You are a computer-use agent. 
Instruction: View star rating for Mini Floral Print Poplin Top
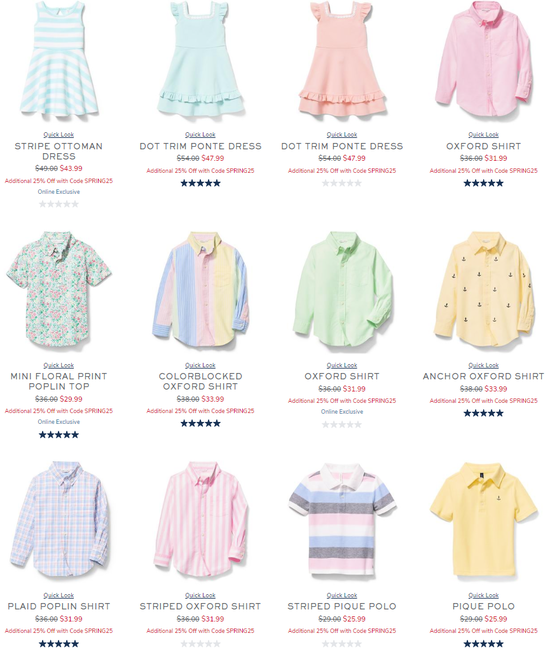(x=59, y=435)
